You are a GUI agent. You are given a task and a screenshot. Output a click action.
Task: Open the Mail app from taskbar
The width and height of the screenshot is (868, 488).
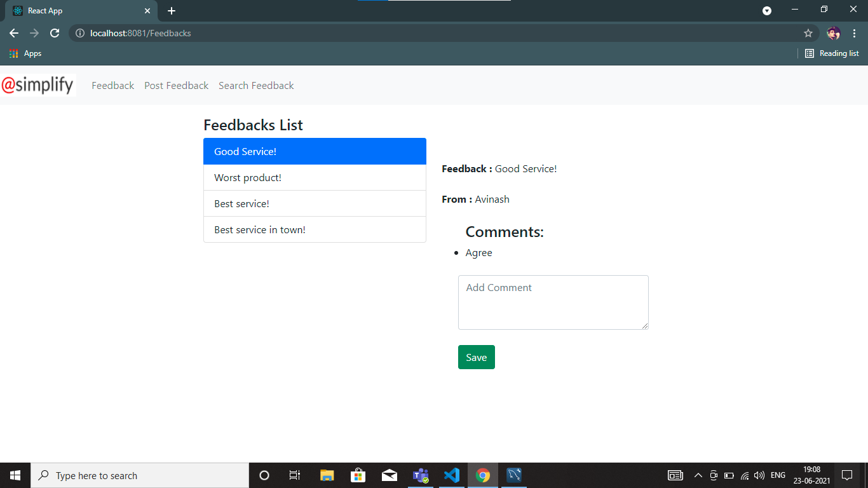coord(390,475)
